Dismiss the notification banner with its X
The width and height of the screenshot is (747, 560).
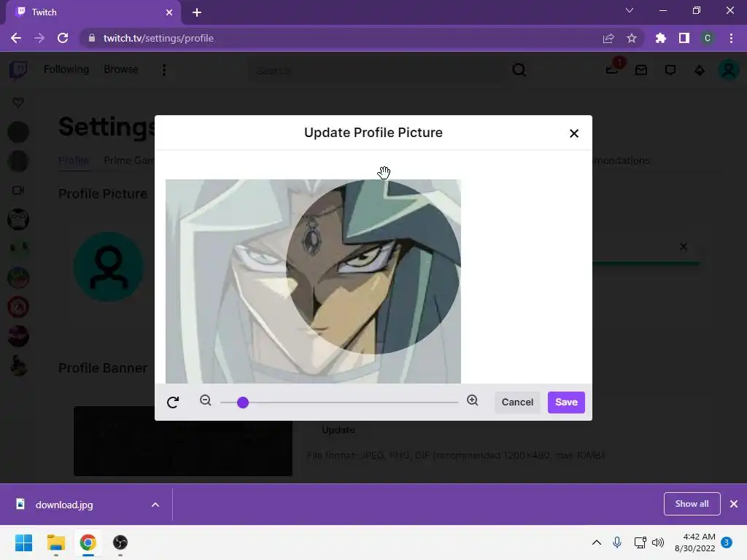click(x=684, y=246)
